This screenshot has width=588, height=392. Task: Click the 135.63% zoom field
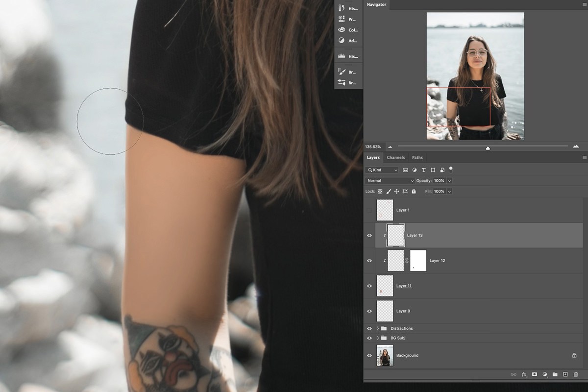pos(373,147)
